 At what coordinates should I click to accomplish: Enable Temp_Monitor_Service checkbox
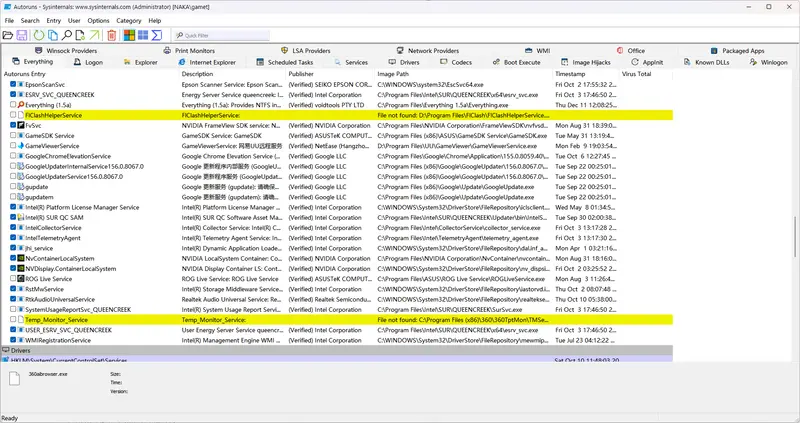coord(13,319)
